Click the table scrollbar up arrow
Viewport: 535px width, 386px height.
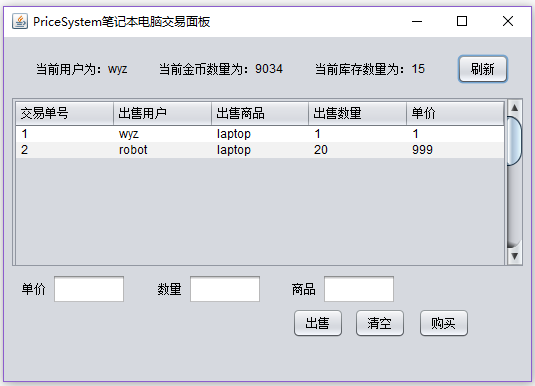(515, 108)
